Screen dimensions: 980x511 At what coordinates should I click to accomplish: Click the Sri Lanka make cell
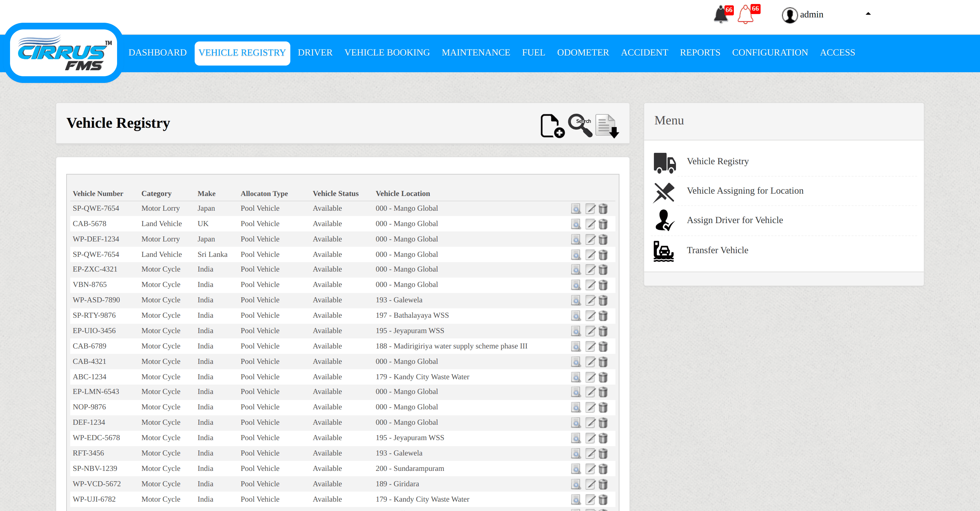coord(212,254)
